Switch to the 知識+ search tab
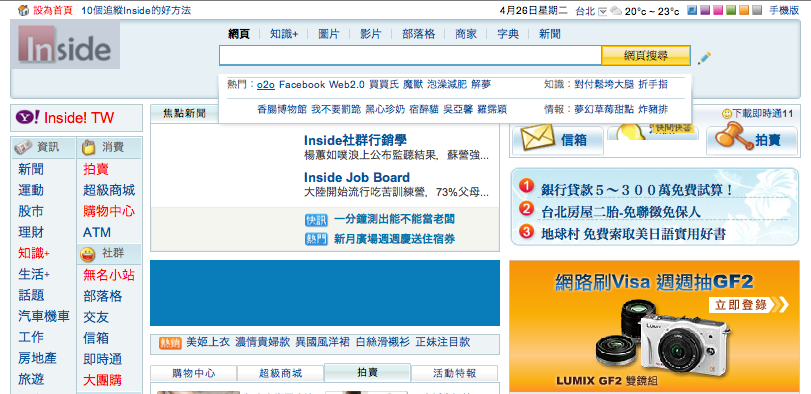This screenshot has width=811, height=394. click(x=284, y=34)
